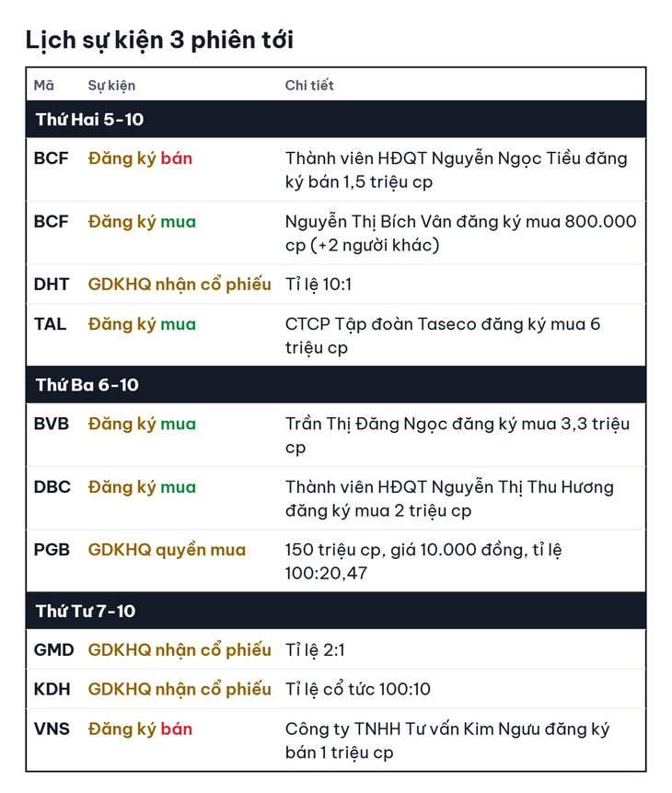The image size is (672, 793).
Task: Collapse the Thứ Ba 6-10 section header
Action: point(336,385)
